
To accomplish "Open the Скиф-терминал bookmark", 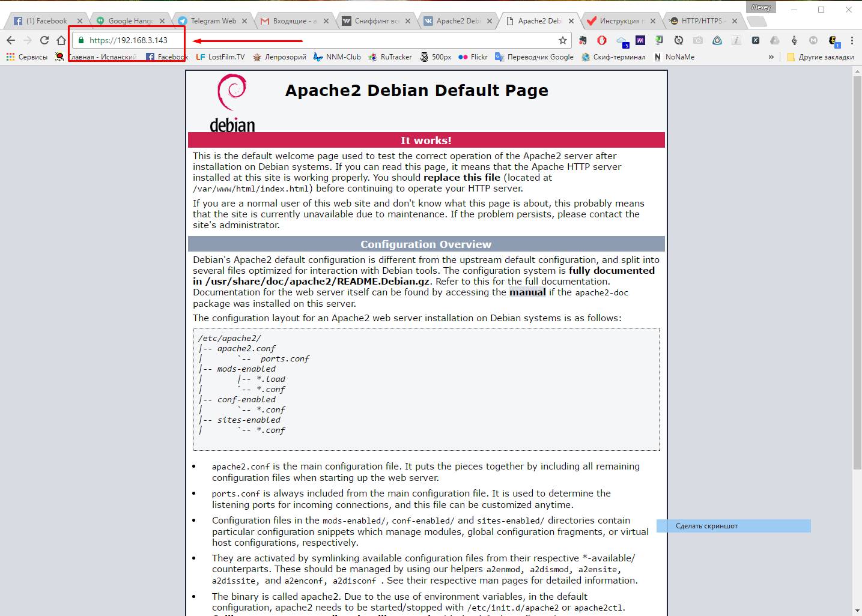I will pyautogui.click(x=613, y=57).
